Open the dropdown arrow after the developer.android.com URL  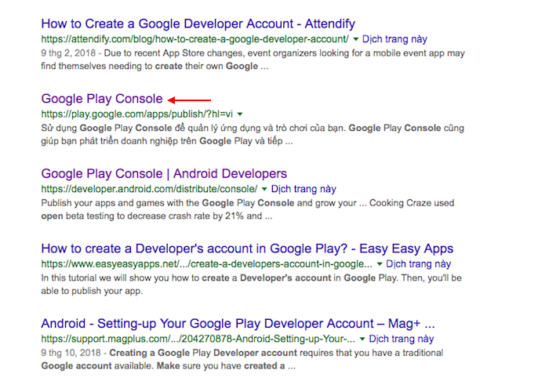264,189
